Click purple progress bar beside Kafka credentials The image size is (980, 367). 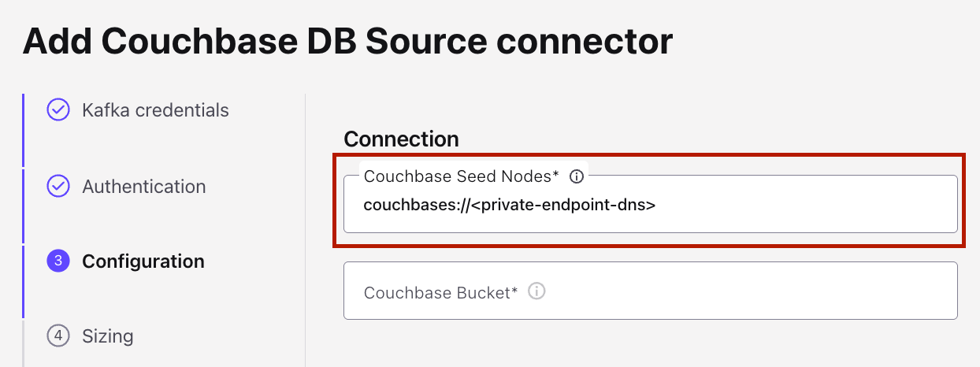point(24,130)
